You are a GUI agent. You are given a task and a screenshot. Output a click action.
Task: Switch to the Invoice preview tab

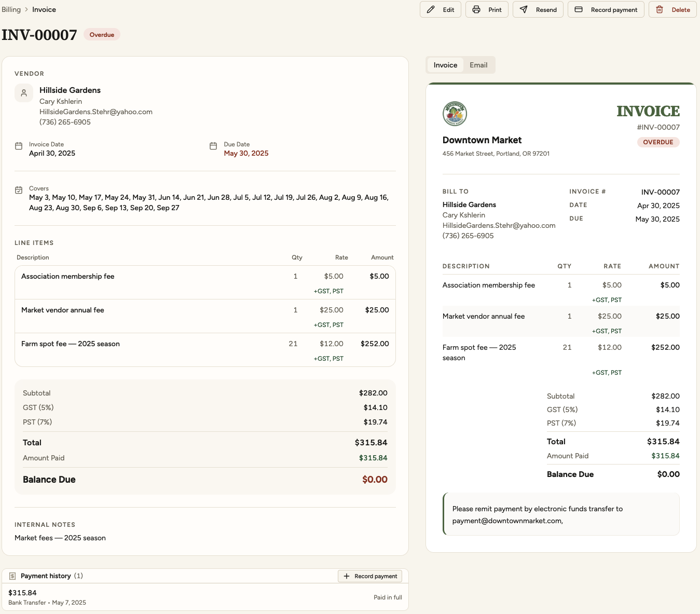coord(445,65)
